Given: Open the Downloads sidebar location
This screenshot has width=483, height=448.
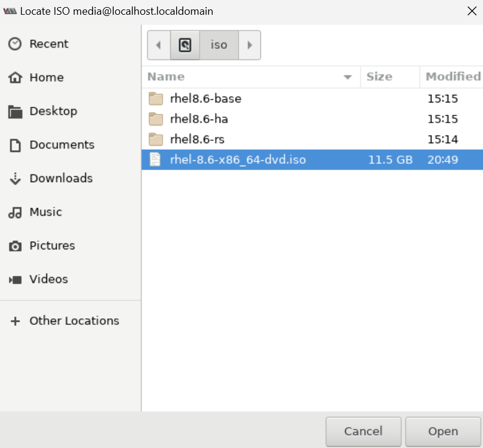Looking at the screenshot, I should [71, 178].
